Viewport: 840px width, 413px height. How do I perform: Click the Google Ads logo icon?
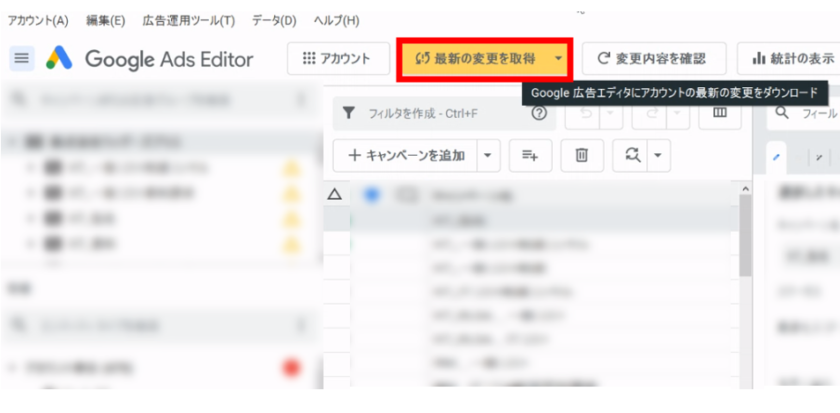pyautogui.click(x=57, y=59)
